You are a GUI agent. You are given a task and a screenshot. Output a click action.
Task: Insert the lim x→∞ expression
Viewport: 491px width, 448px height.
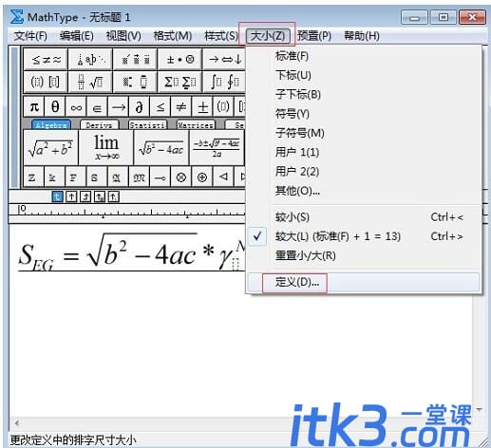pyautogui.click(x=106, y=148)
